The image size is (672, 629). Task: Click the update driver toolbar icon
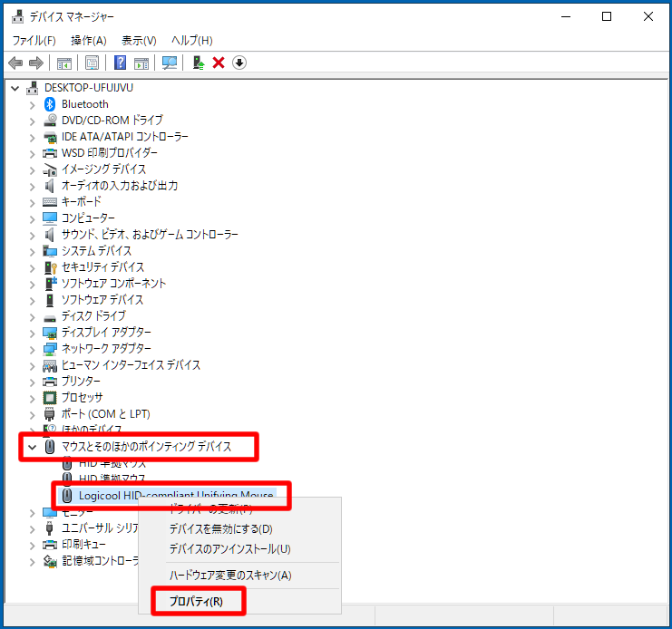[198, 63]
